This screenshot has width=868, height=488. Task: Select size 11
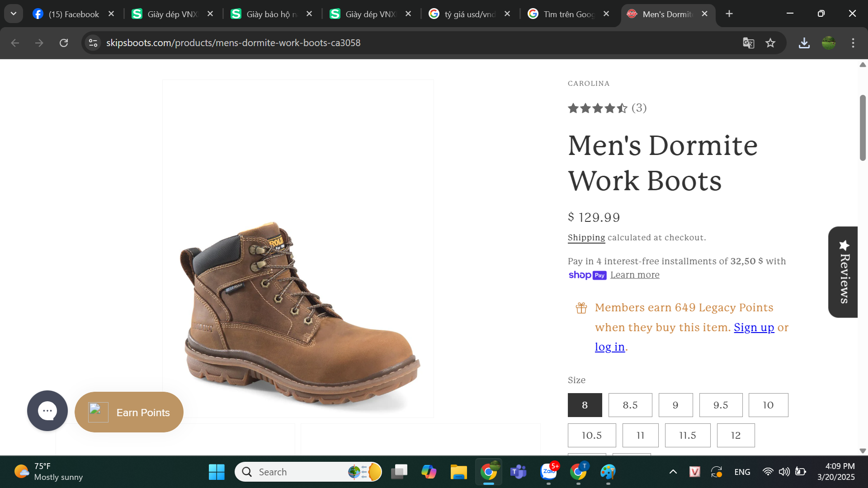(x=640, y=435)
